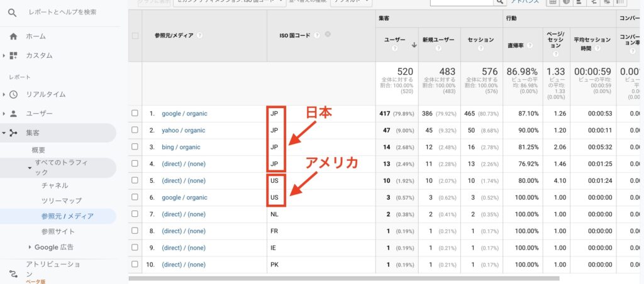
Task: Open bing / organic link
Action: tap(180, 147)
